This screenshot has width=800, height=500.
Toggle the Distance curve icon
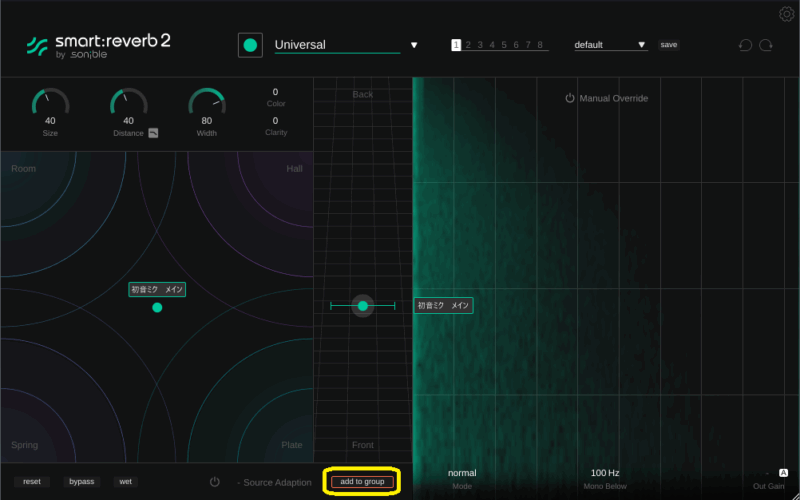point(153,133)
